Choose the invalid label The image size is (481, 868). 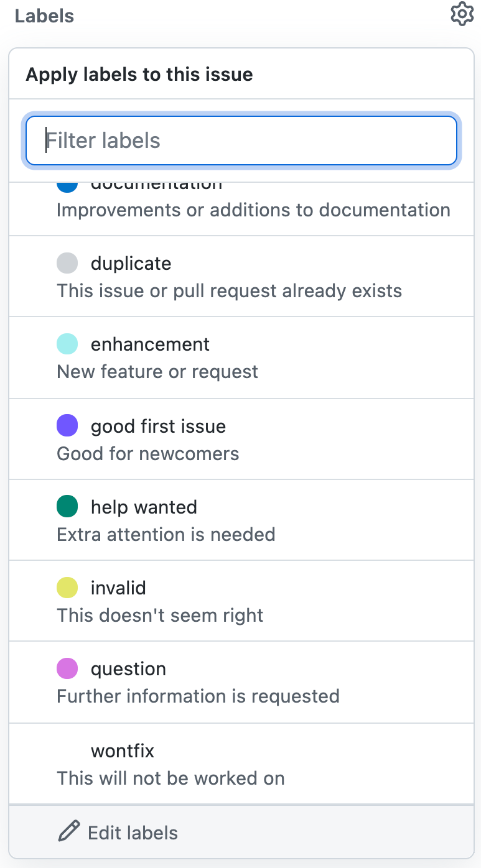click(x=241, y=601)
